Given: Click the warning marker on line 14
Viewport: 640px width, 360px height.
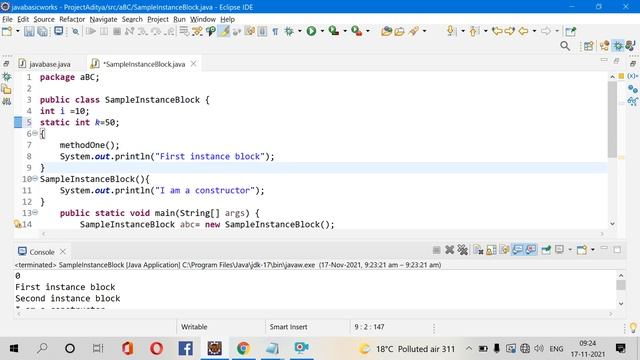Looking at the screenshot, I should 18,224.
